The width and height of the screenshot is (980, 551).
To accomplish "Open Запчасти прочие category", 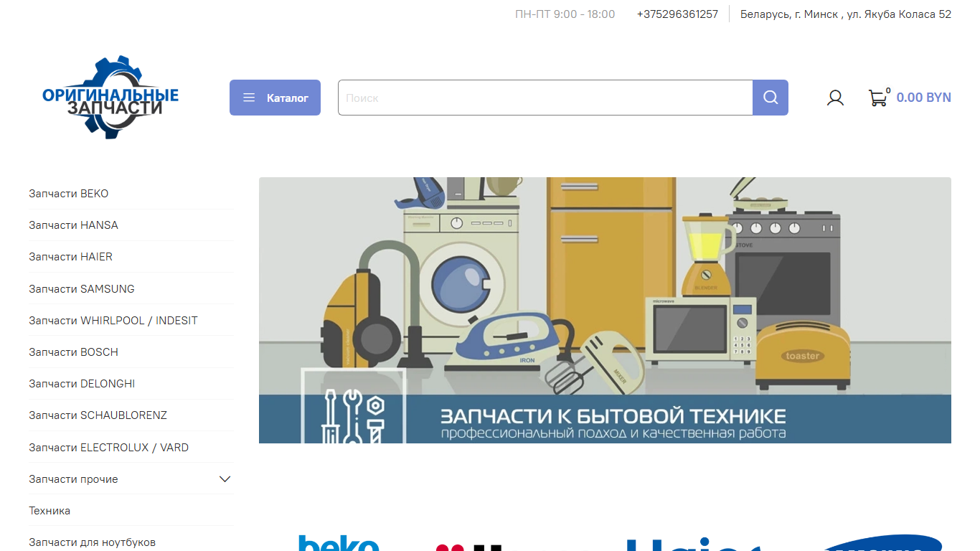I will (x=73, y=479).
